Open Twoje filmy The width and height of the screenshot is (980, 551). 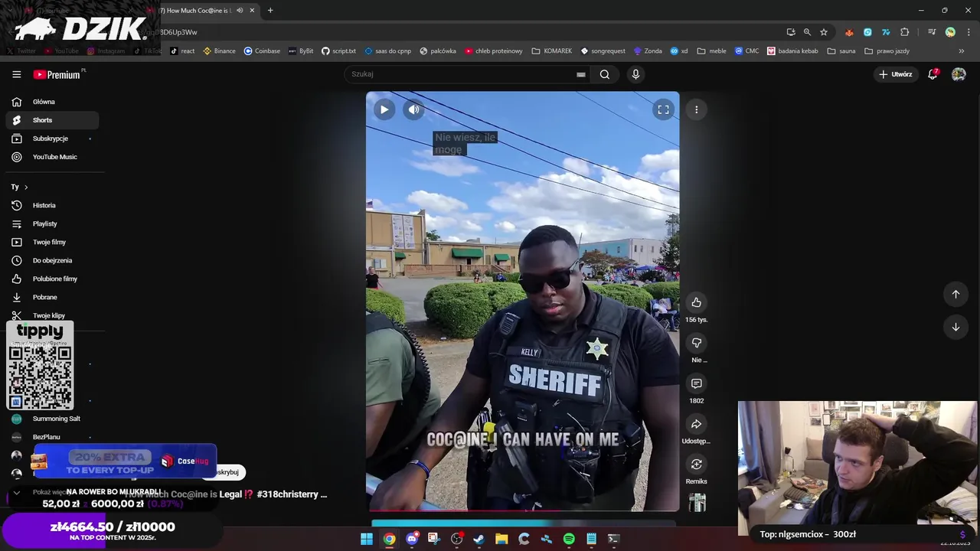point(52,242)
